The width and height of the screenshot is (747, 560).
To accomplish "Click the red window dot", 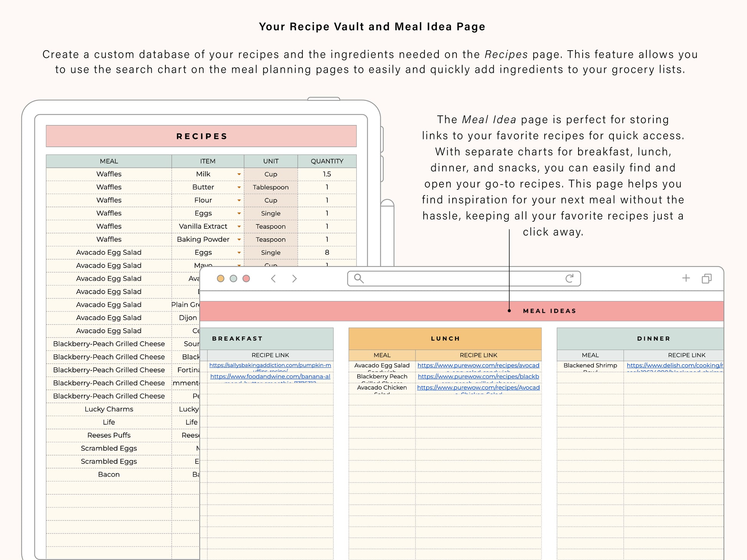I will 246,279.
